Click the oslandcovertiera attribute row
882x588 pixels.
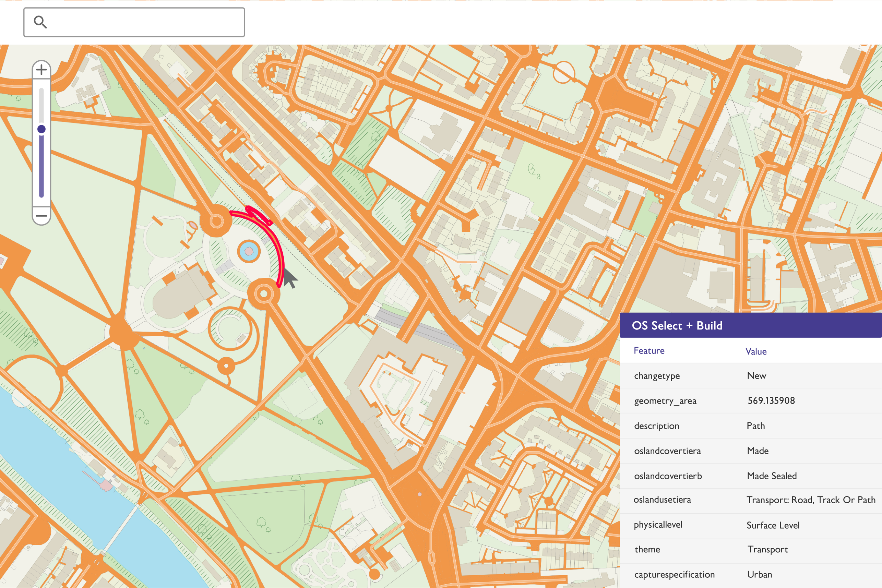667,451
